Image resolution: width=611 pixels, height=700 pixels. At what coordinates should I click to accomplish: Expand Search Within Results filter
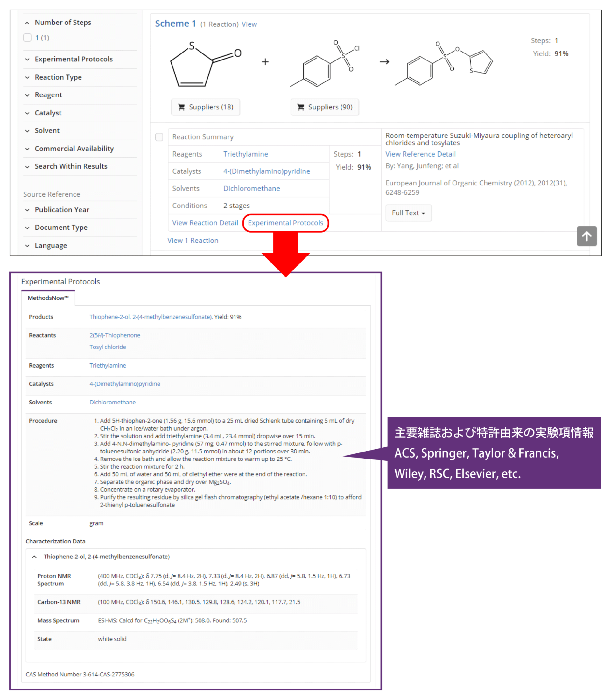pyautogui.click(x=27, y=166)
